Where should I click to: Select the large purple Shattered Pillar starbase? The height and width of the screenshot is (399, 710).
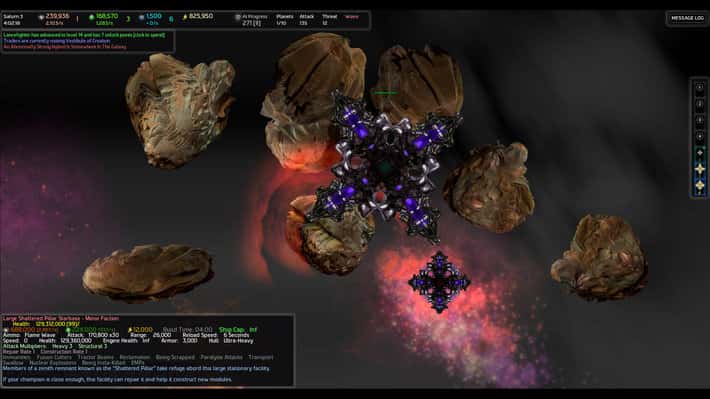(x=385, y=166)
